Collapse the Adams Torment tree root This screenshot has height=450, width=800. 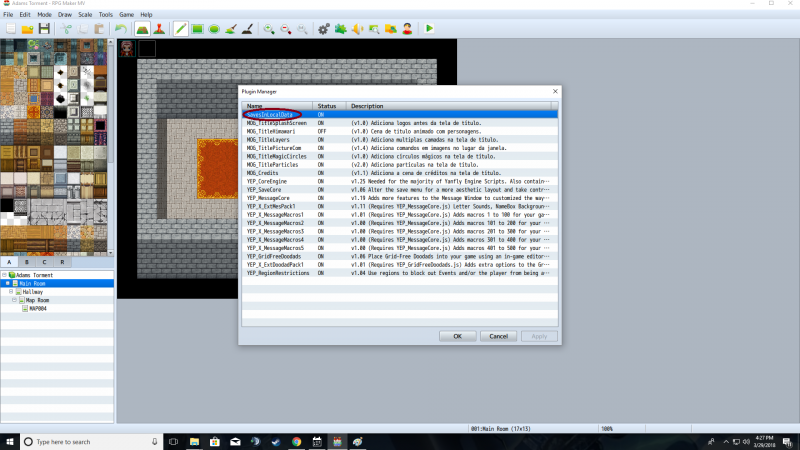click(x=5, y=275)
